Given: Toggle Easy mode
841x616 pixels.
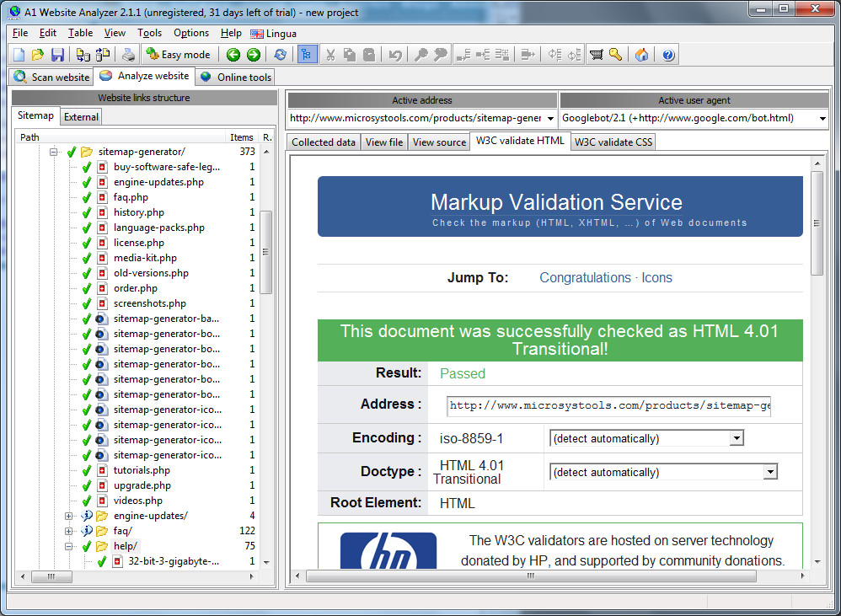Looking at the screenshot, I should [x=178, y=55].
